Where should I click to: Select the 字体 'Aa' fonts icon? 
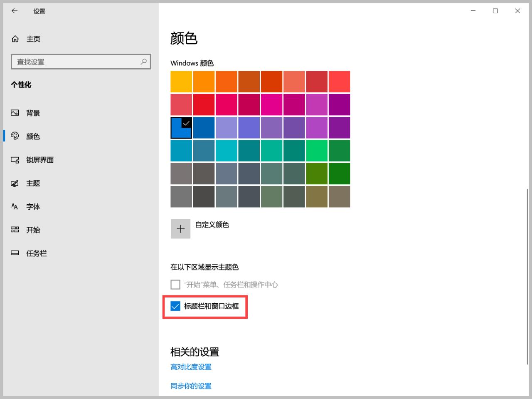15,206
